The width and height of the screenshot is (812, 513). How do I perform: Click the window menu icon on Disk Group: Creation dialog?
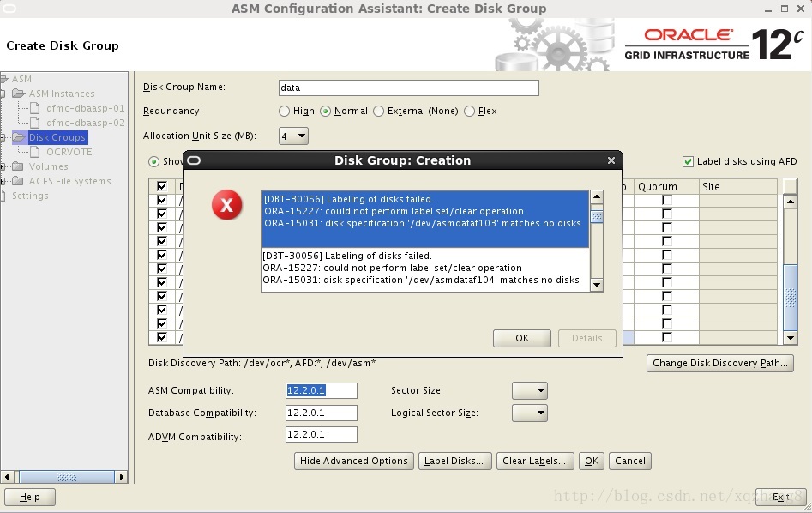click(194, 160)
